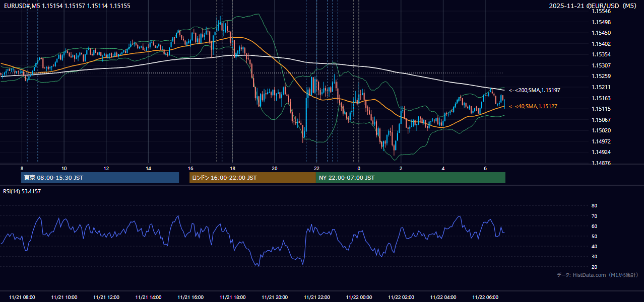This screenshot has height=302, width=644.
Task: Click date label 11/21 12:00
Action: click(x=106, y=297)
